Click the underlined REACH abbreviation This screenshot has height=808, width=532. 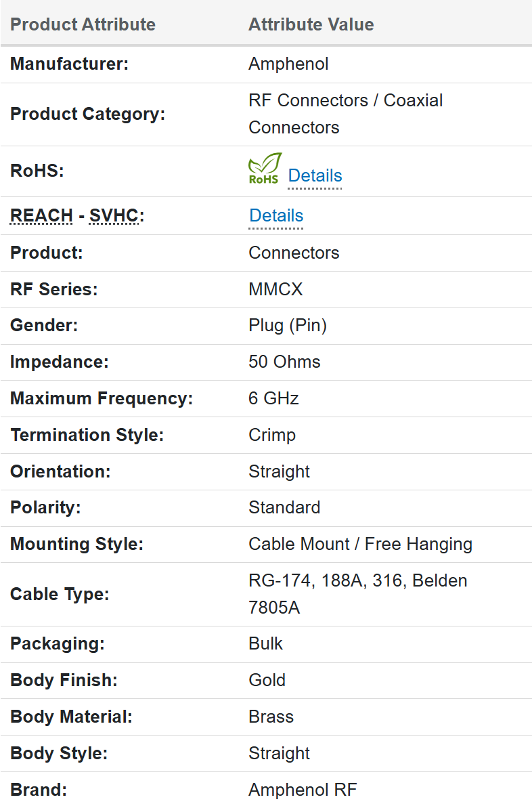click(x=41, y=215)
